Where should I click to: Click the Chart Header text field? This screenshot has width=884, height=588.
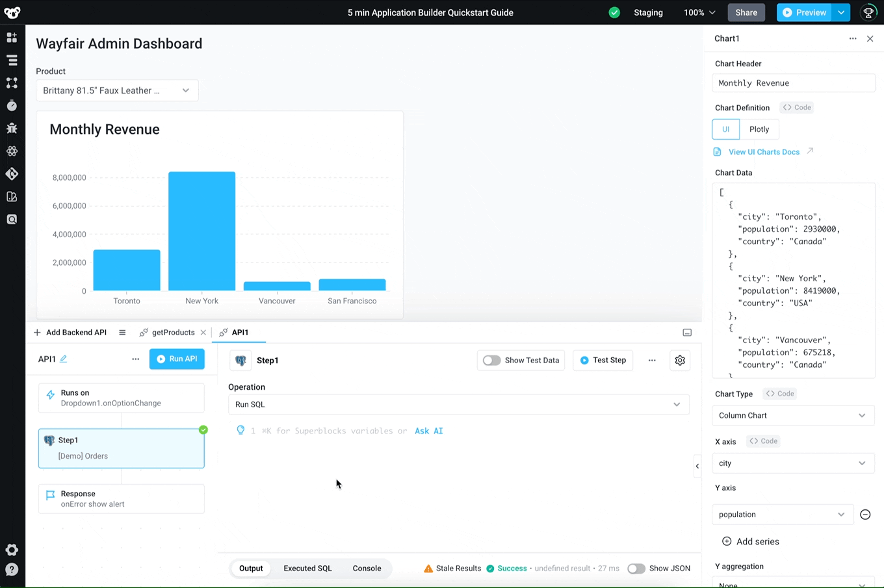click(793, 83)
